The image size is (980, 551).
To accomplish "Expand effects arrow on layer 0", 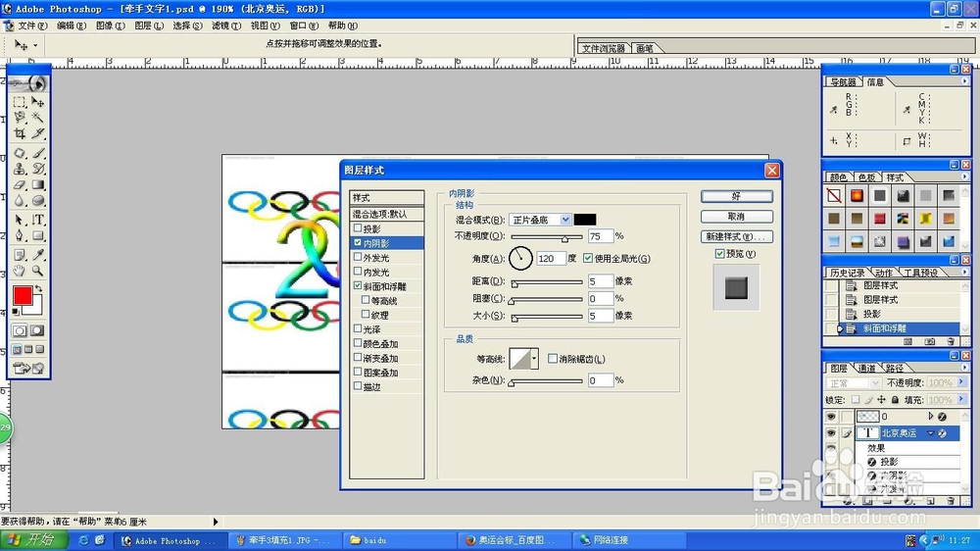I will pyautogui.click(x=931, y=417).
